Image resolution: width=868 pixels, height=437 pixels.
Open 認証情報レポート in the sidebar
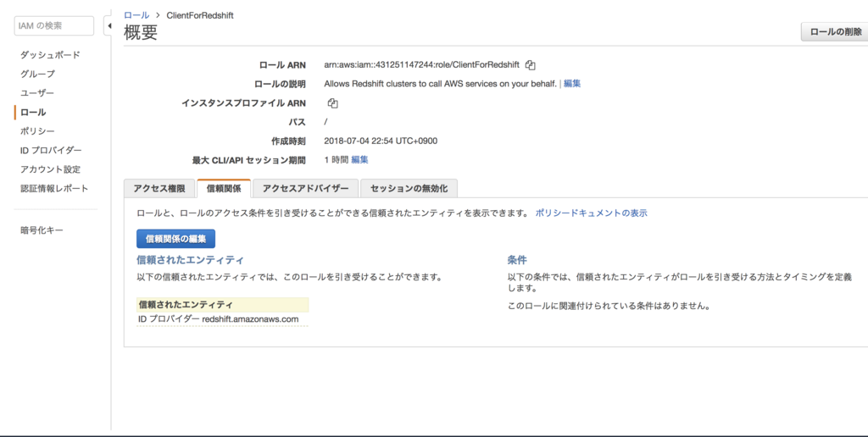pyautogui.click(x=54, y=188)
